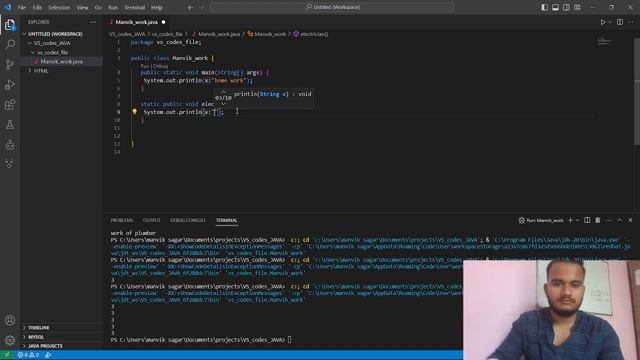Open the Search view in the activity bar
This screenshot has width=640, height=360.
coord(10,44)
